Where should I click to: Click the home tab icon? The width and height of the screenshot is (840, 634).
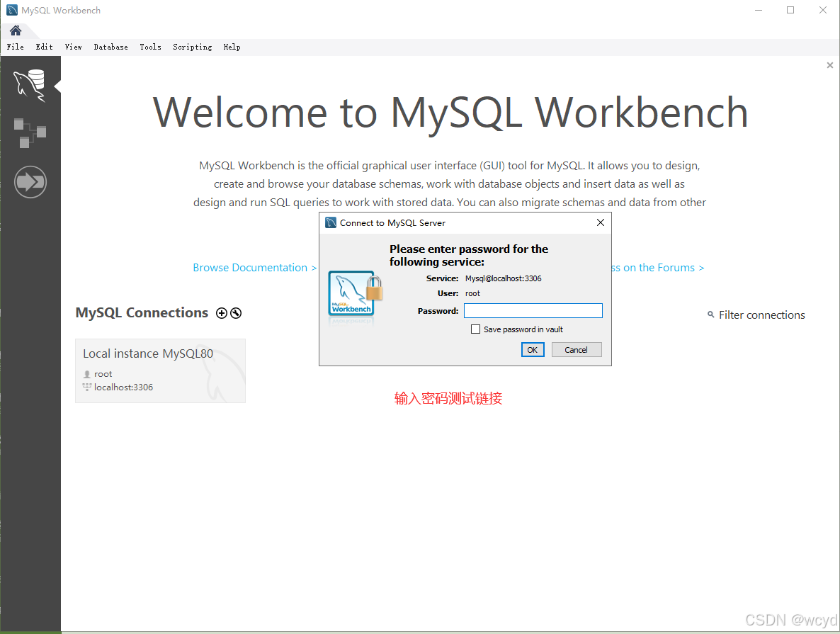click(x=16, y=30)
